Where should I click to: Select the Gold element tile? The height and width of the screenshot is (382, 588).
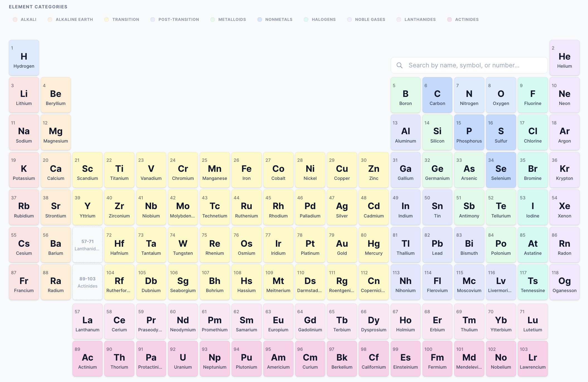point(342,245)
